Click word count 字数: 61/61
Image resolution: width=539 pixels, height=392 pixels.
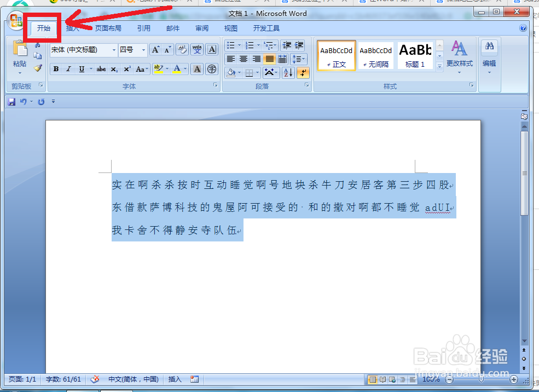pos(63,379)
